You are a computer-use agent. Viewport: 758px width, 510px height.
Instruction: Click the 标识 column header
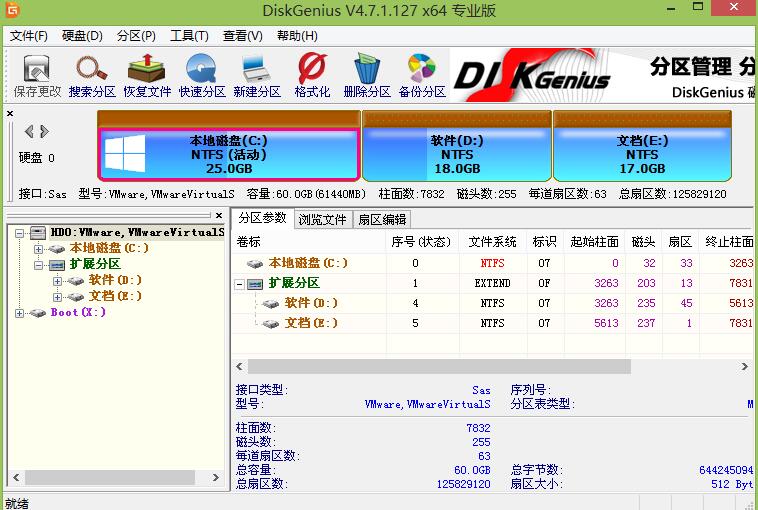click(545, 241)
